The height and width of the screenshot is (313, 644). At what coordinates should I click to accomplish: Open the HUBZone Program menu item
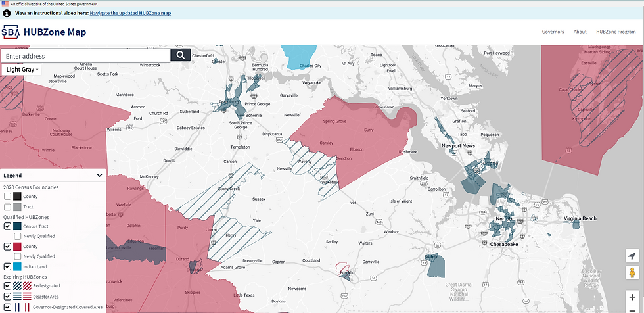pos(616,32)
